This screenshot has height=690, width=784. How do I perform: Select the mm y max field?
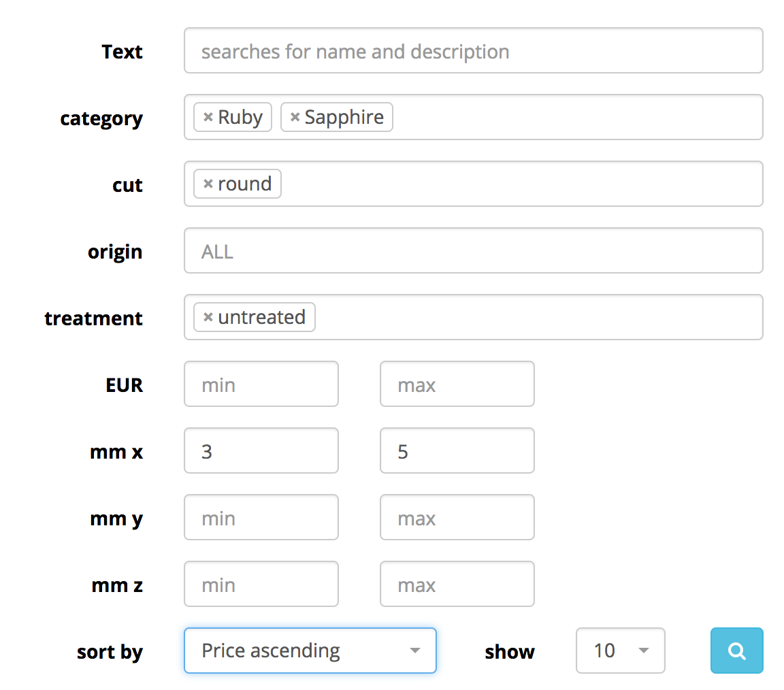[x=457, y=517]
